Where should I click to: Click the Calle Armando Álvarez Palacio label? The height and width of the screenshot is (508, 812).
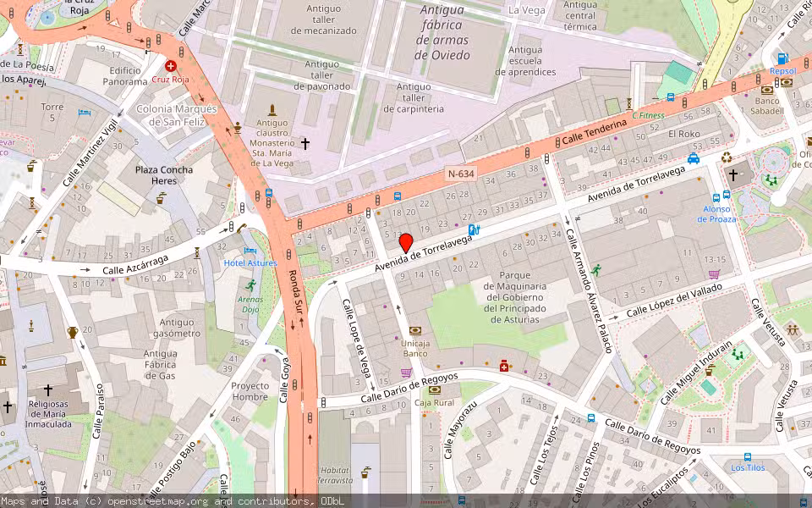[x=589, y=290]
